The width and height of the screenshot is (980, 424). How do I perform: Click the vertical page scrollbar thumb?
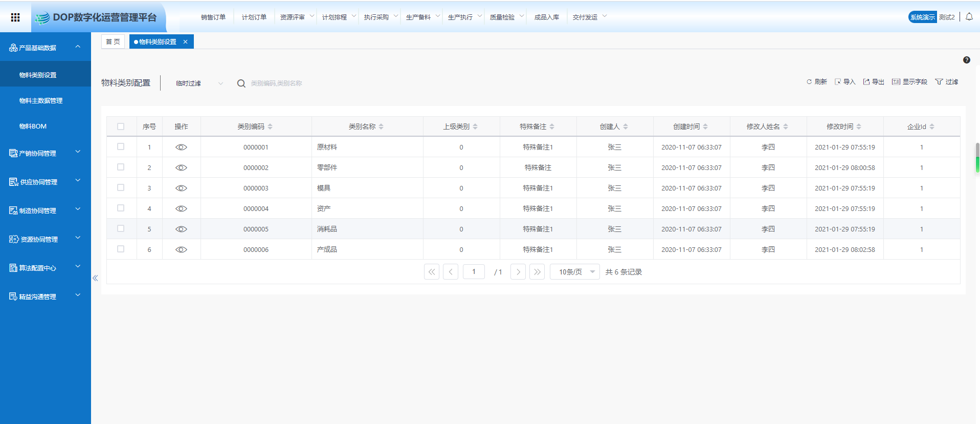(x=977, y=158)
